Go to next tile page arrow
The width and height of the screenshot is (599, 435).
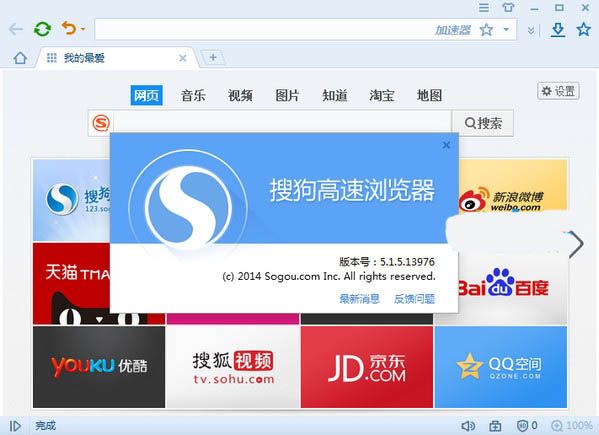[x=576, y=244]
